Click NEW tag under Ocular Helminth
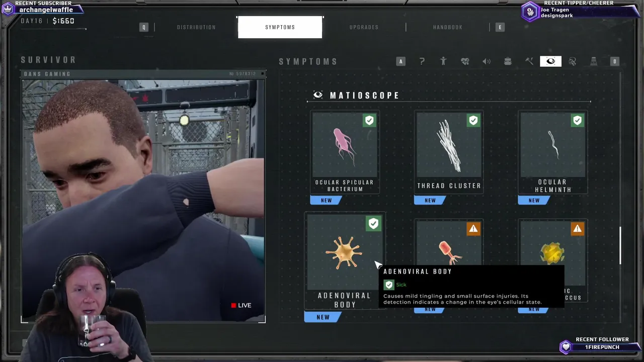Viewport: 644px width, 362px height. (534, 200)
